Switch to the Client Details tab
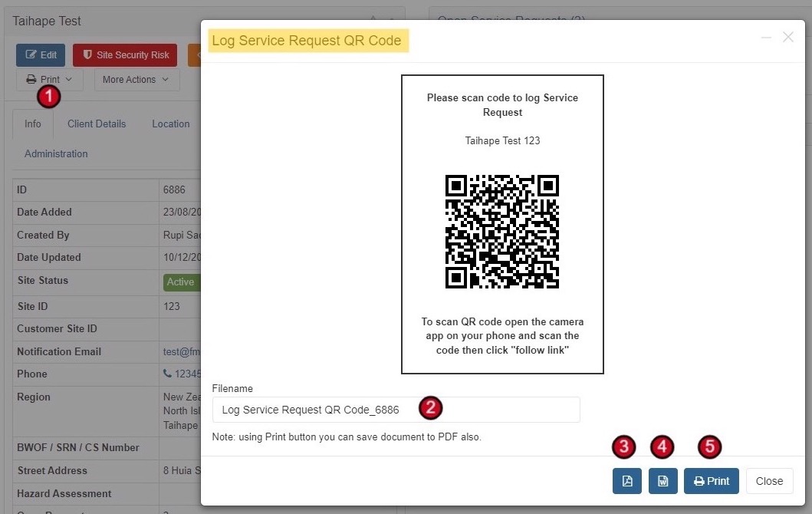812x514 pixels. point(97,124)
